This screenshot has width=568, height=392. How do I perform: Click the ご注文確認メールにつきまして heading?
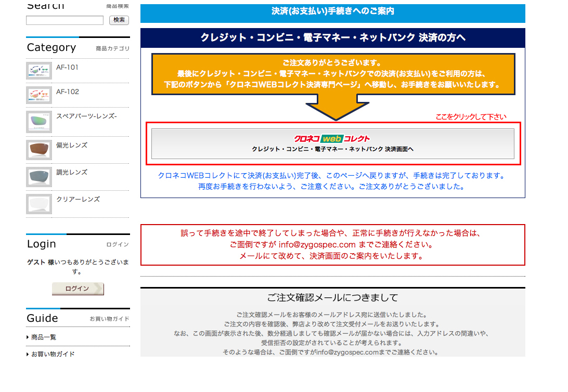(x=333, y=298)
